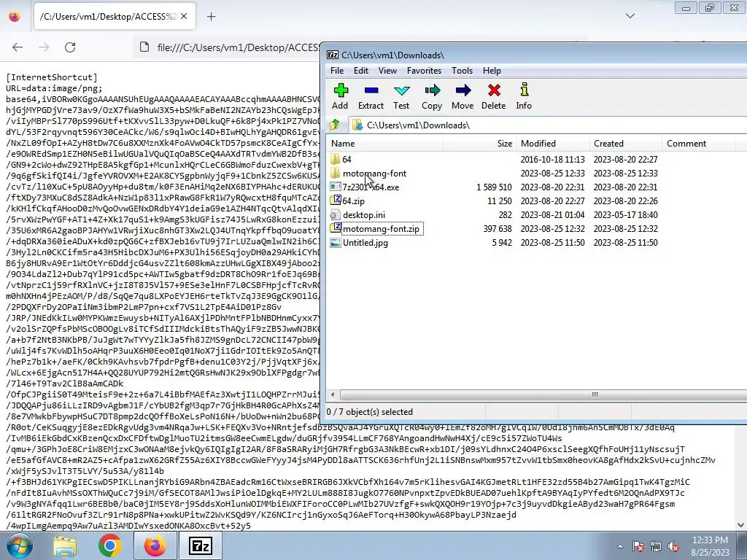Click the 1 589 510 size cell
Screen dimensions: 747x560
point(494,187)
